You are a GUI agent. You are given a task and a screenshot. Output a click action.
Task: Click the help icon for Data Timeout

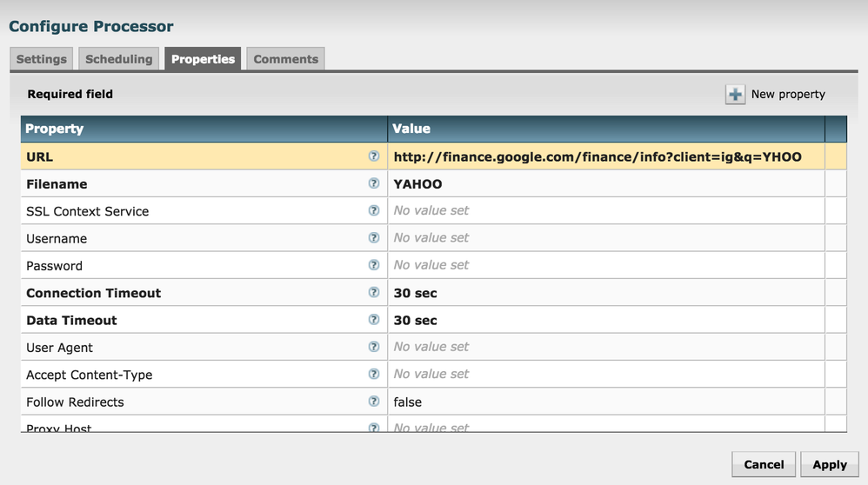tap(374, 319)
